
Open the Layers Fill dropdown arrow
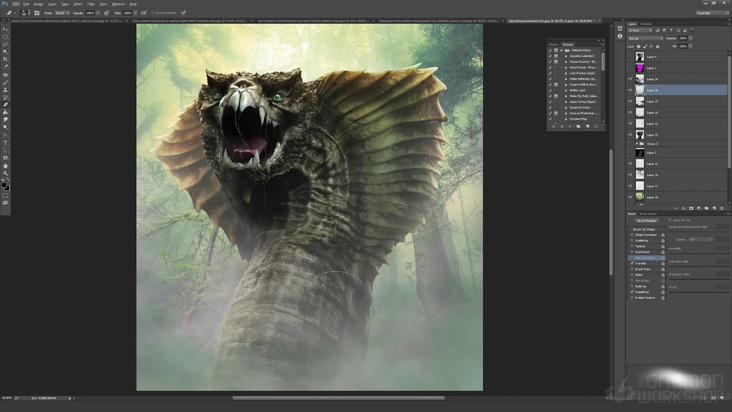691,46
